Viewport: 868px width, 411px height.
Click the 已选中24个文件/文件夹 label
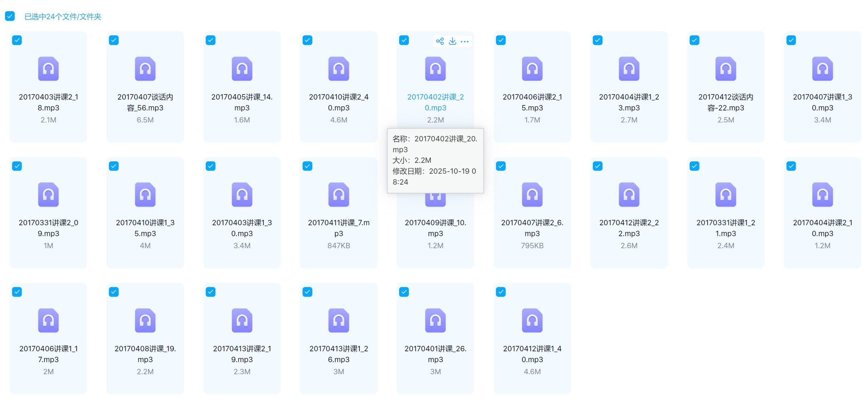tap(63, 17)
